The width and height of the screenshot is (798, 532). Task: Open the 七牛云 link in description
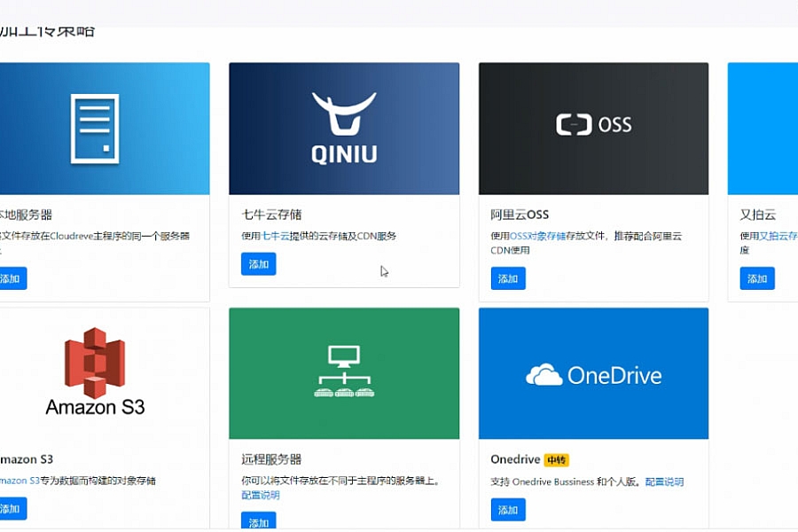(x=276, y=236)
